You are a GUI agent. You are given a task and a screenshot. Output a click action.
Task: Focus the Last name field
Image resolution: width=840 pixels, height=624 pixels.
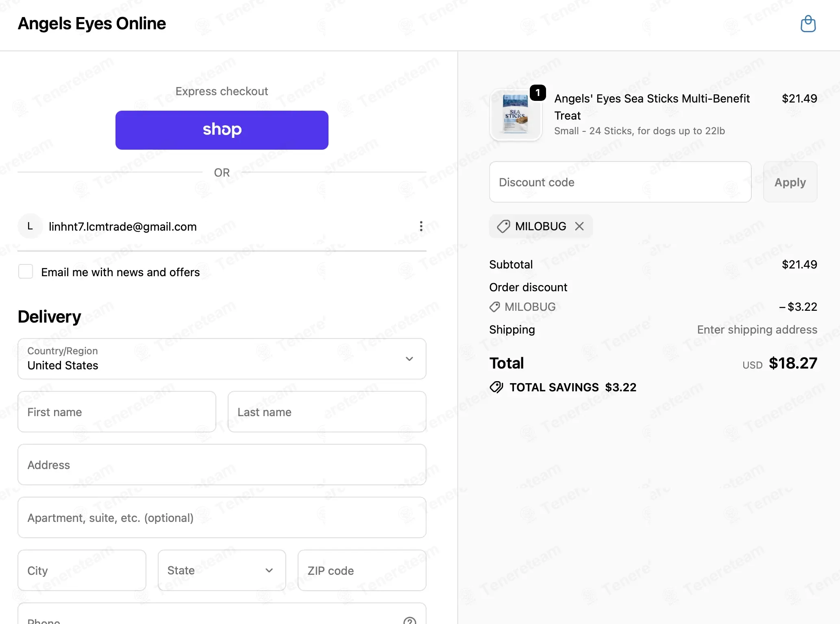(x=327, y=412)
